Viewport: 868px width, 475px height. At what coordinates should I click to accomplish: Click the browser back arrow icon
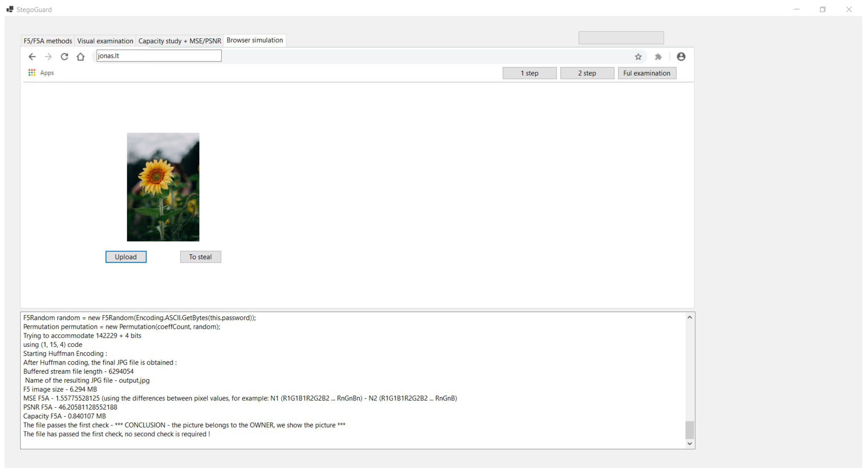point(32,57)
